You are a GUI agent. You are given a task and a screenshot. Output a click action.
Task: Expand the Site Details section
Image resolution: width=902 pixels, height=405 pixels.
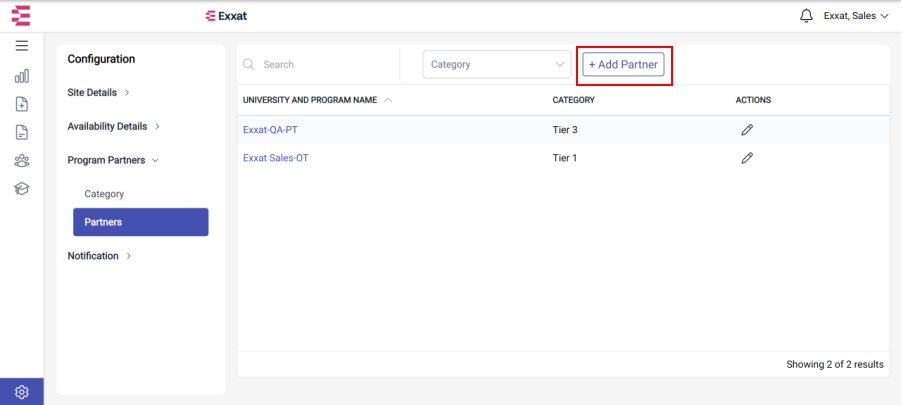tap(98, 93)
